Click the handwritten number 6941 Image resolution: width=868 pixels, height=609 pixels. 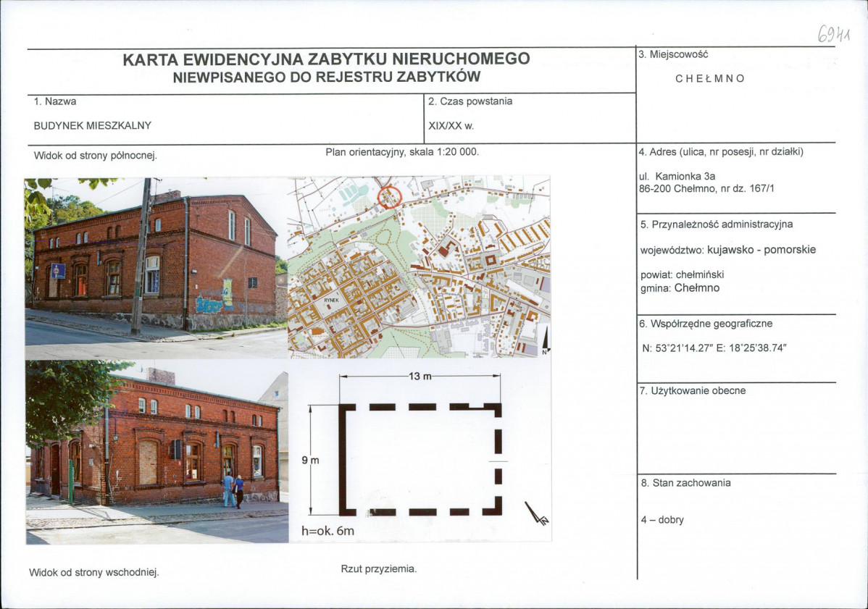click(834, 34)
